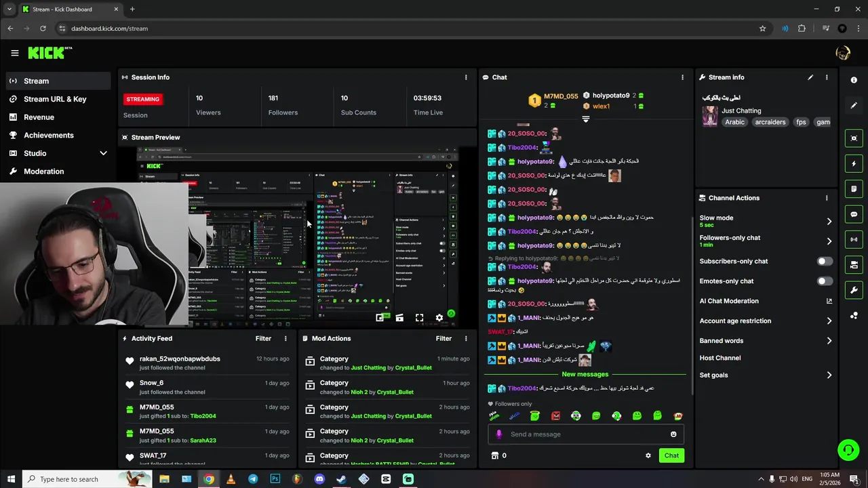Click the pencil widget in right sidebar

[854, 106]
